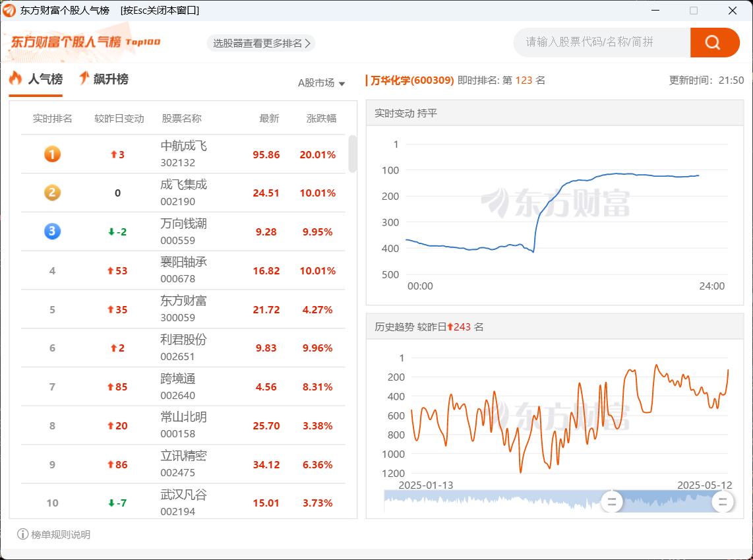Viewport: 753px width, 560px height.
Task: Click the ranking list vertical scrollbar
Action: (x=353, y=154)
